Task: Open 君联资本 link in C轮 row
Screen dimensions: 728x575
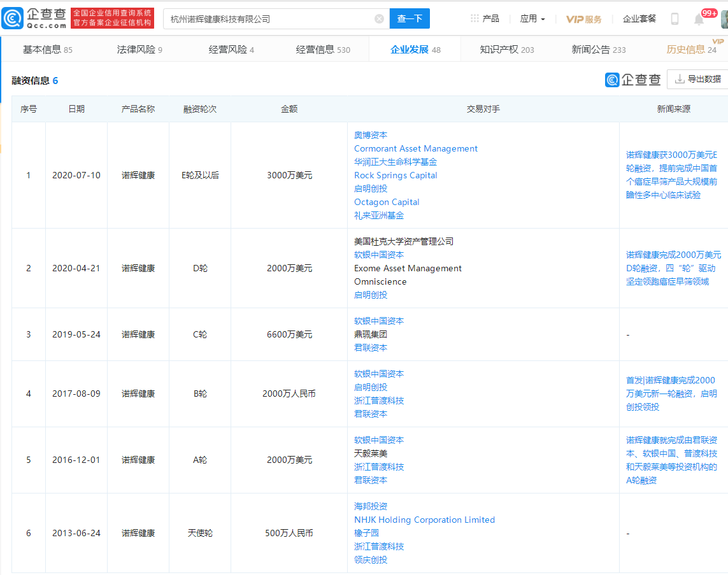Action: click(x=371, y=348)
